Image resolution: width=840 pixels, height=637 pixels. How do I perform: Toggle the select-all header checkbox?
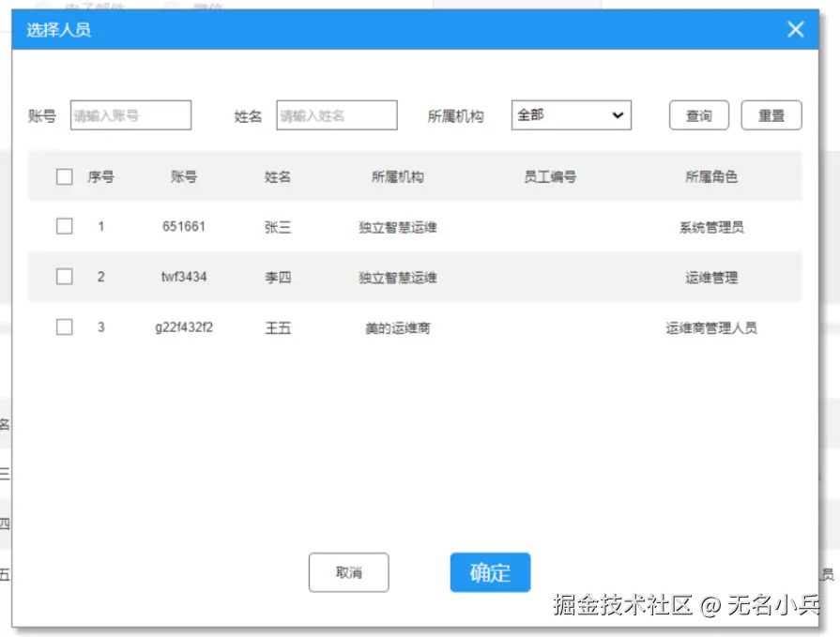64,176
